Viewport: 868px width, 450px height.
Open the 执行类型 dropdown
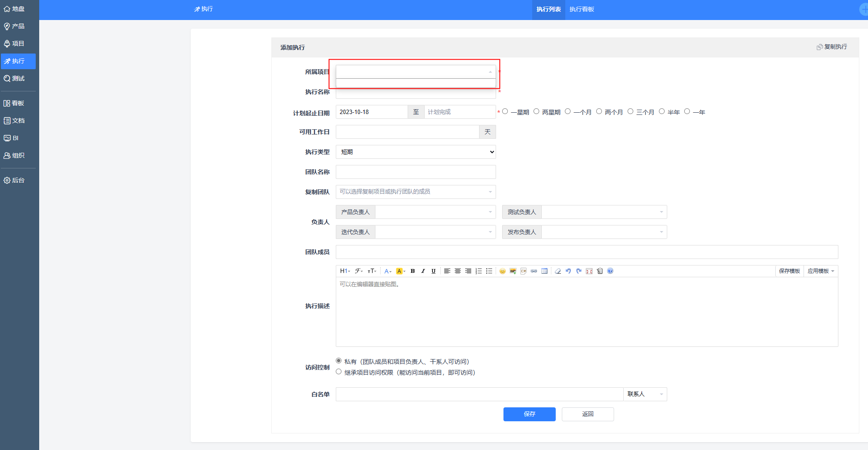[x=415, y=152]
